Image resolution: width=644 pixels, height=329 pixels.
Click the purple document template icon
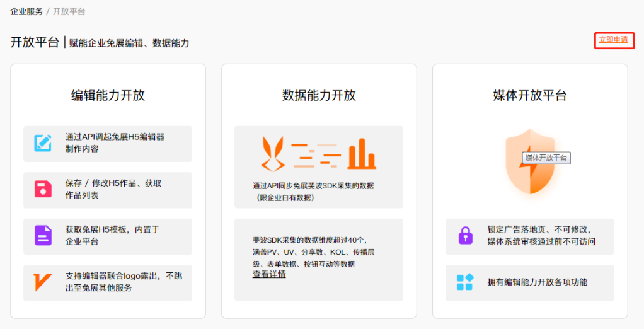click(x=43, y=235)
